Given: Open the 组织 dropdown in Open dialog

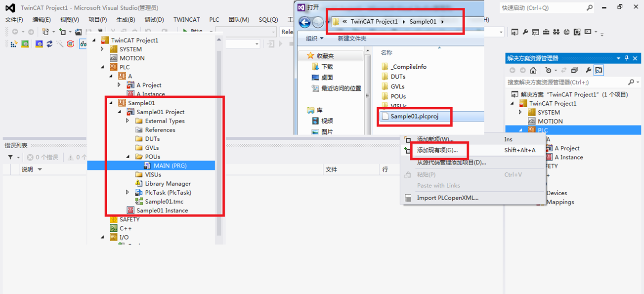Looking at the screenshot, I should pyautogui.click(x=315, y=39).
